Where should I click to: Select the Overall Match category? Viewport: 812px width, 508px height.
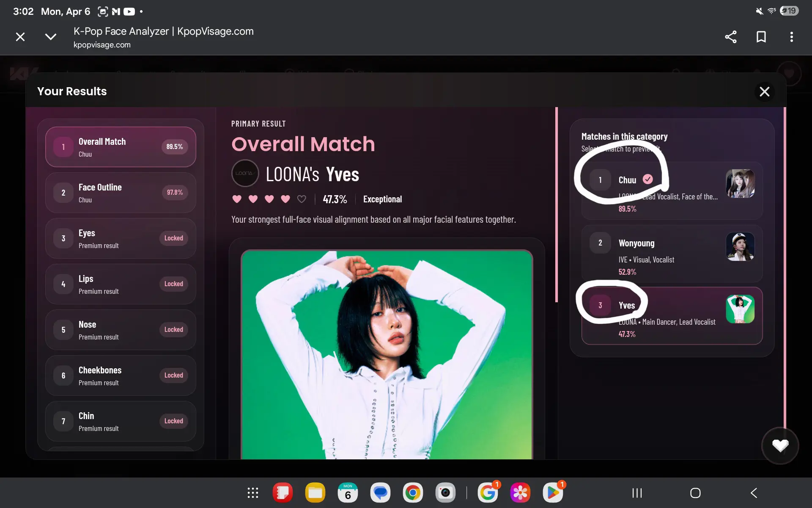(x=121, y=147)
